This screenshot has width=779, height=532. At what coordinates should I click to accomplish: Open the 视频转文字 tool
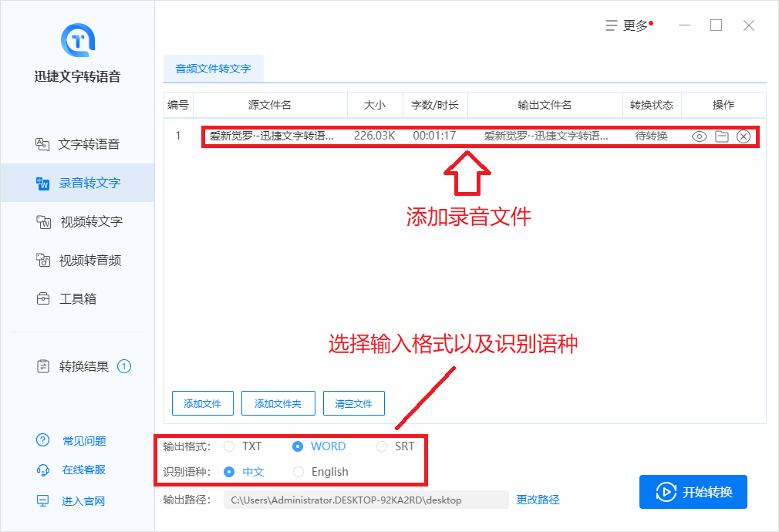pos(80,221)
